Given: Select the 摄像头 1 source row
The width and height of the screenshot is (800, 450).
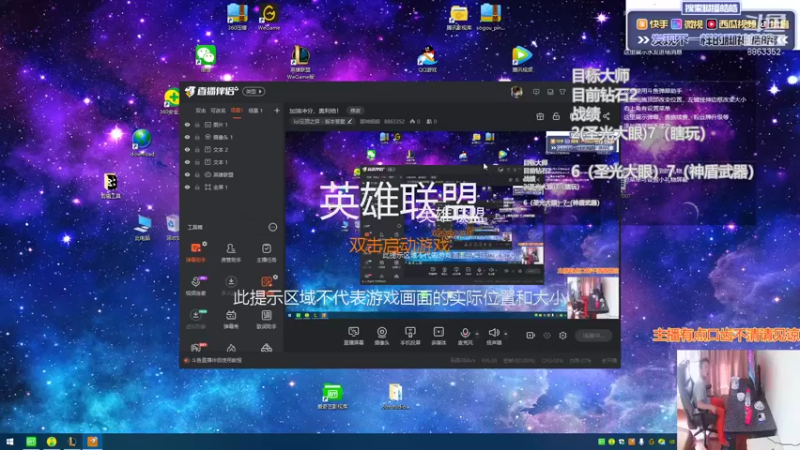Looking at the screenshot, I should point(232,137).
